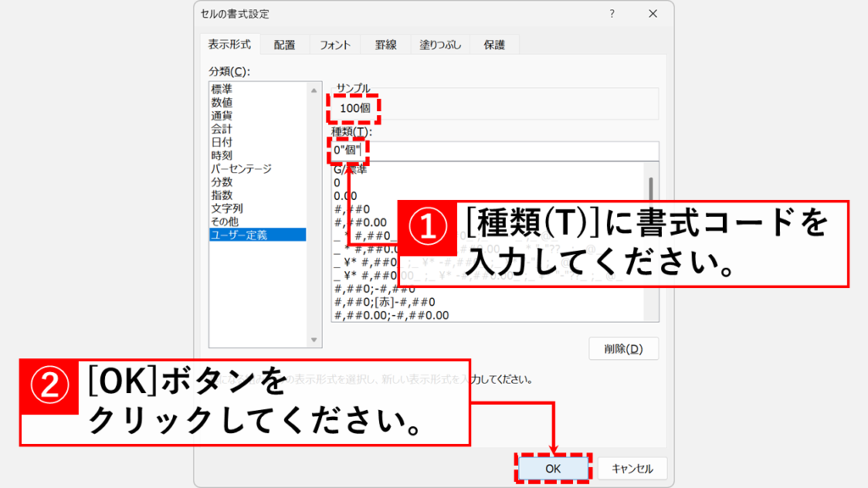Select the 保護 tab
The image size is (868, 488).
point(494,45)
